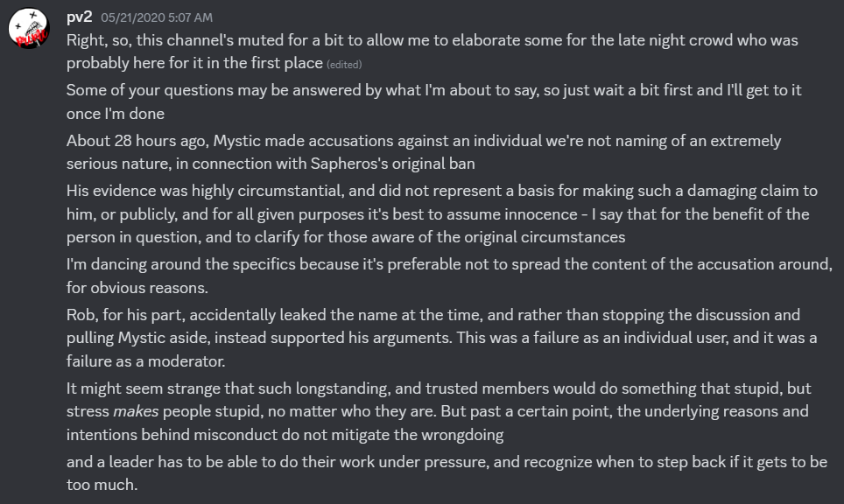Click the (edited) label on first message
Image resolution: width=844 pixels, height=504 pixels.
[x=344, y=65]
